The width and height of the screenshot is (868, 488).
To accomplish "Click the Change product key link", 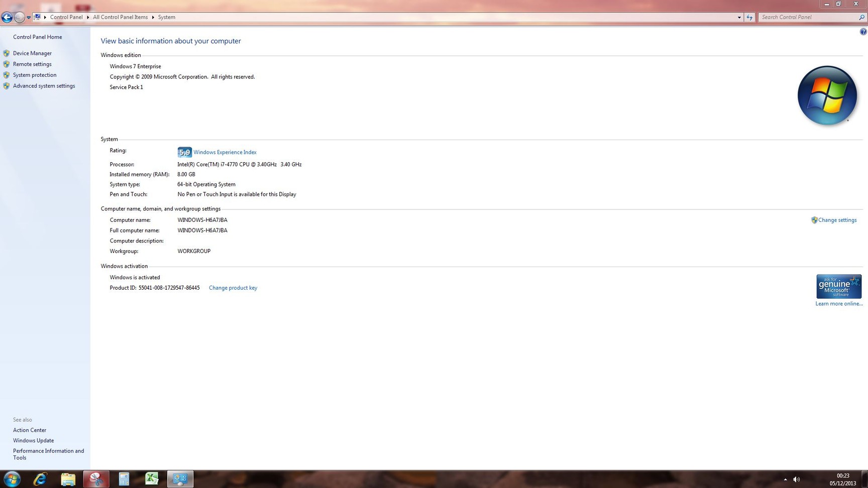I will click(233, 288).
